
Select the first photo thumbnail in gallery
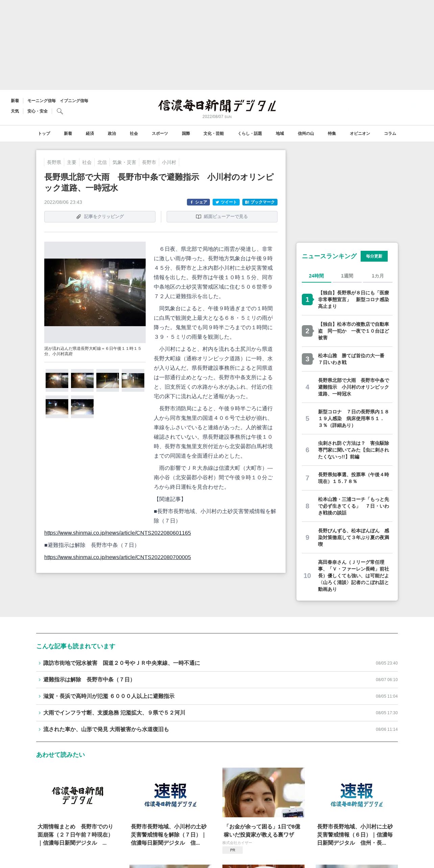pyautogui.click(x=57, y=380)
